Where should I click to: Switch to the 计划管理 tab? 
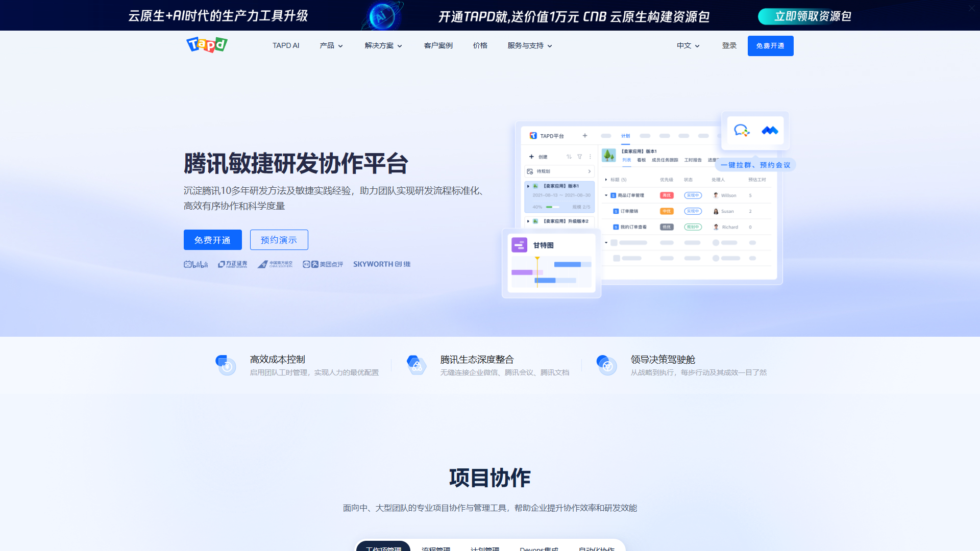click(485, 547)
